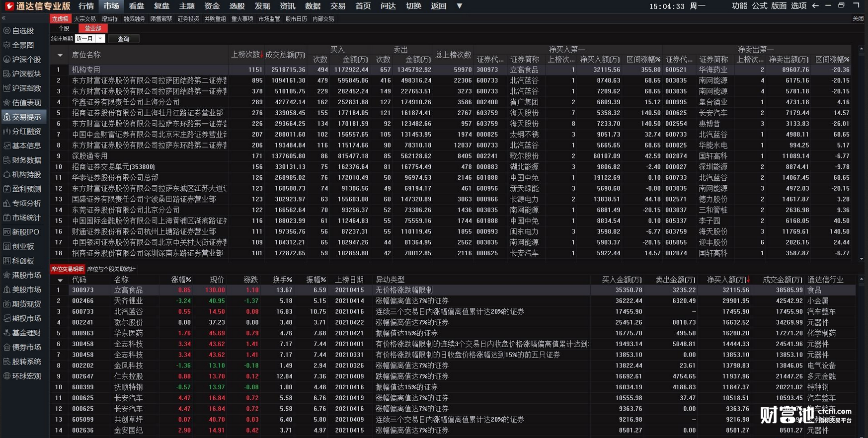Open the 期货现货 sidebar icon
This screenshot has height=438, width=868.
pos(7,304)
